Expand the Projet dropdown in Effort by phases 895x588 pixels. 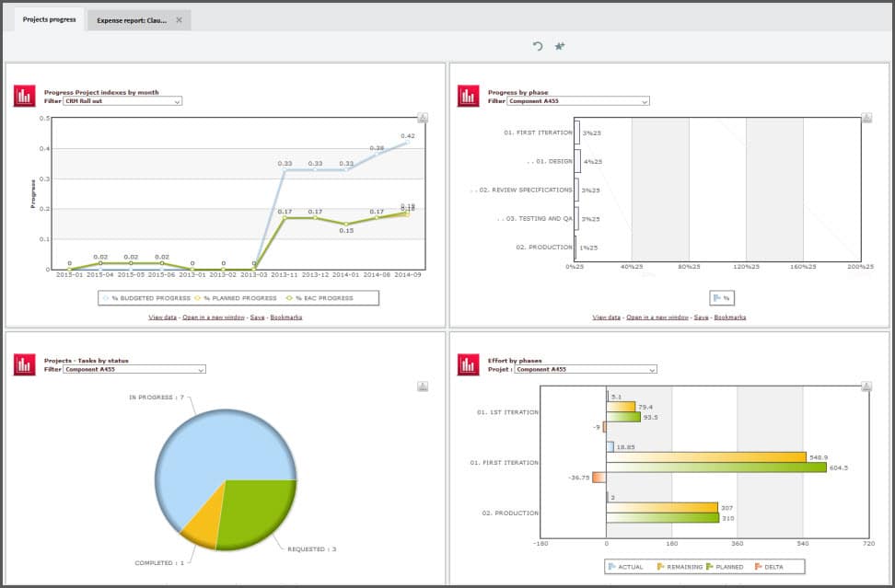(584, 369)
